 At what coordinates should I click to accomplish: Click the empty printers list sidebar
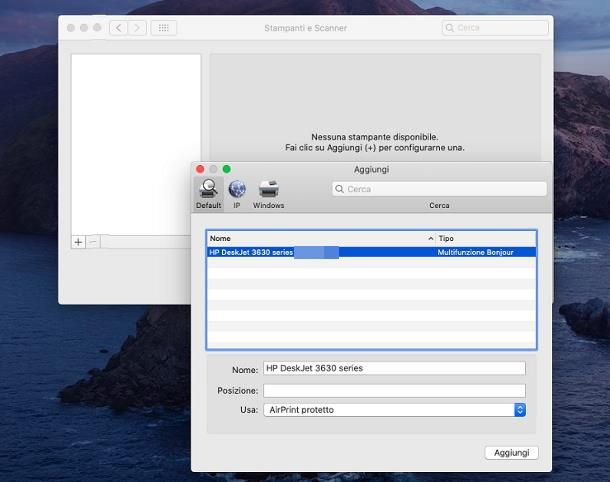(135, 140)
